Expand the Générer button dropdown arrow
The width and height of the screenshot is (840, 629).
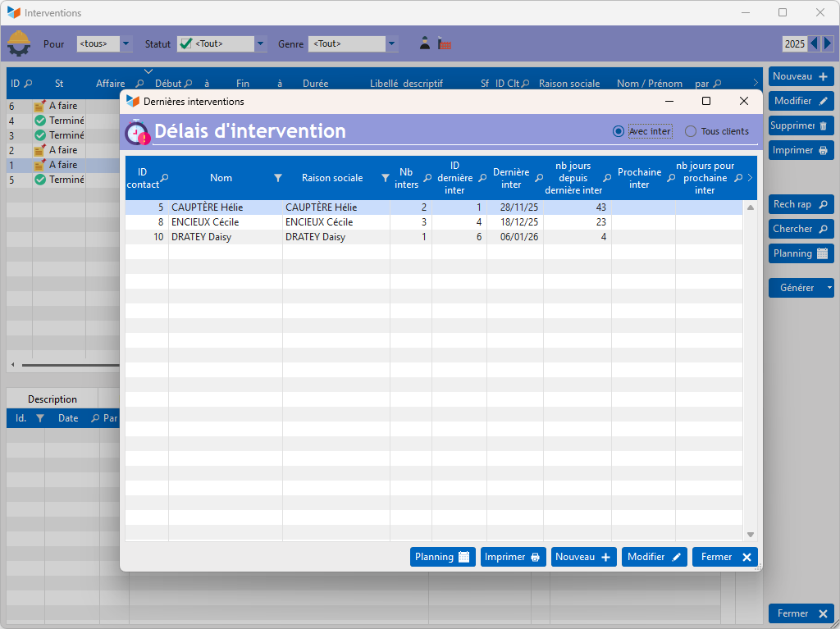pos(829,288)
